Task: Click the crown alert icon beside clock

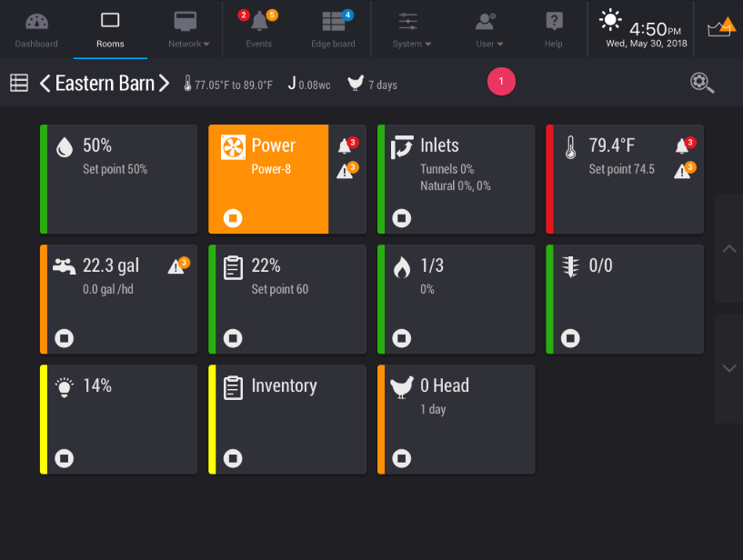Action: 721,27
